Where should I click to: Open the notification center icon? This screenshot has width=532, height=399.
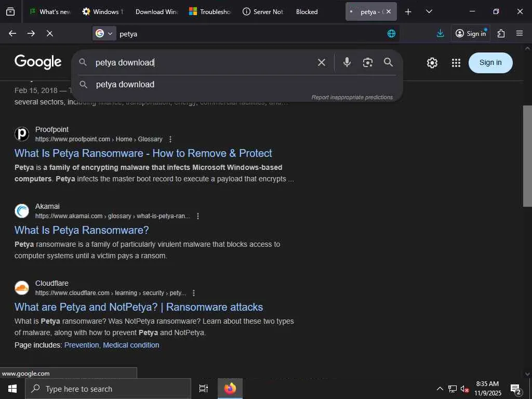[x=516, y=389]
